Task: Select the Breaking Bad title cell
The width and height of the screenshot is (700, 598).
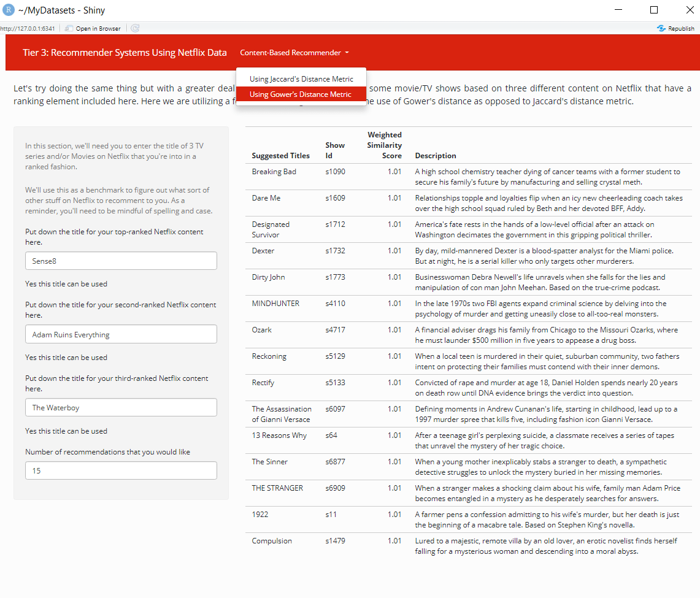Action: pos(274,172)
